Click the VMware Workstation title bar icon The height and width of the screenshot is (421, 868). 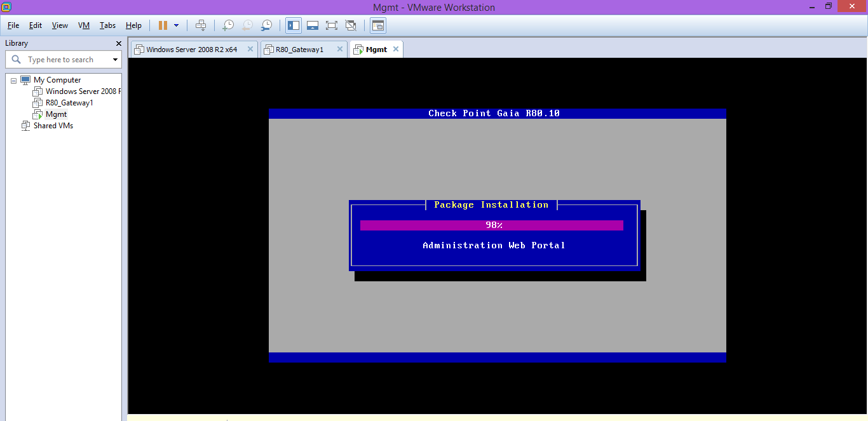click(x=6, y=7)
